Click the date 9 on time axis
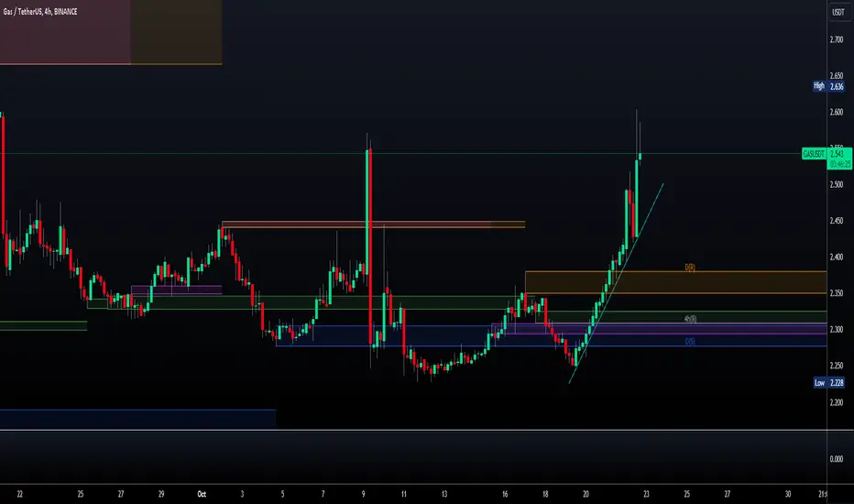 click(363, 494)
